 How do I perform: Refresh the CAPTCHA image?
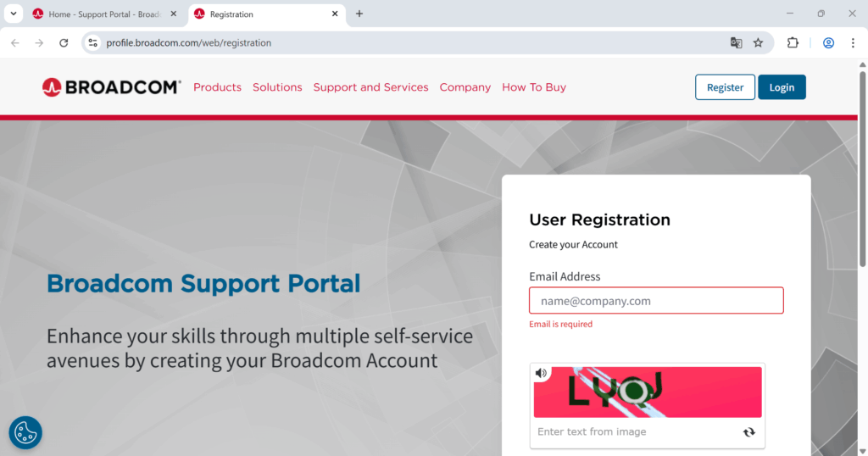748,432
